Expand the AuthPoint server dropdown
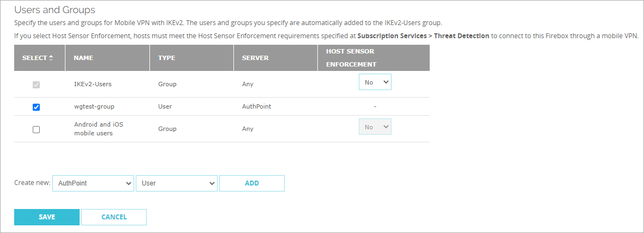 [93, 183]
